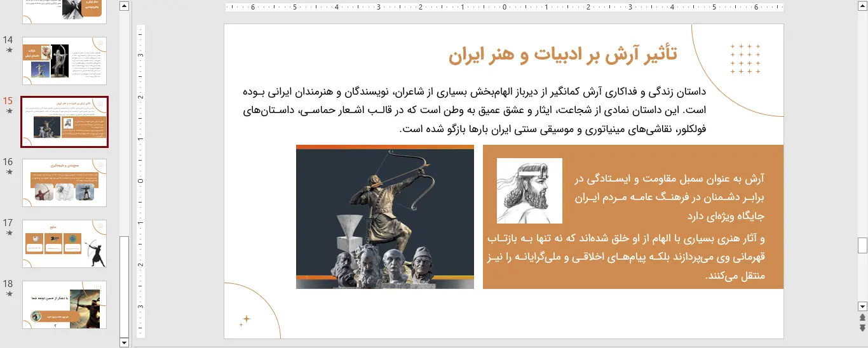The width and height of the screenshot is (868, 348).
Task: Select the archer statue picture on slide
Action: click(385, 217)
